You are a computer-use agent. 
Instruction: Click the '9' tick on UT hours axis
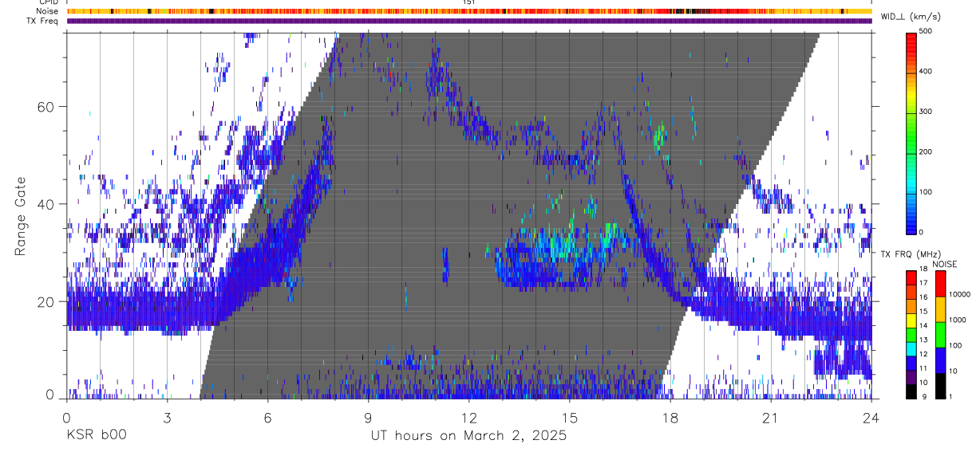[368, 418]
